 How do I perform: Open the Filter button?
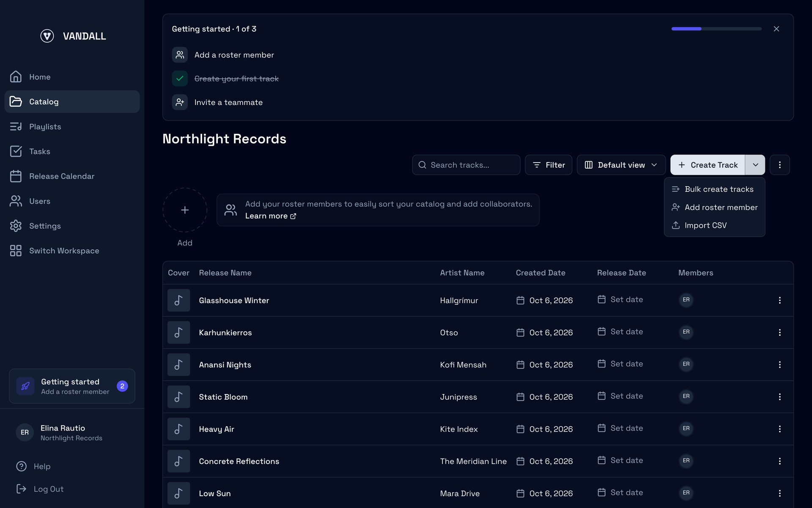(x=549, y=165)
